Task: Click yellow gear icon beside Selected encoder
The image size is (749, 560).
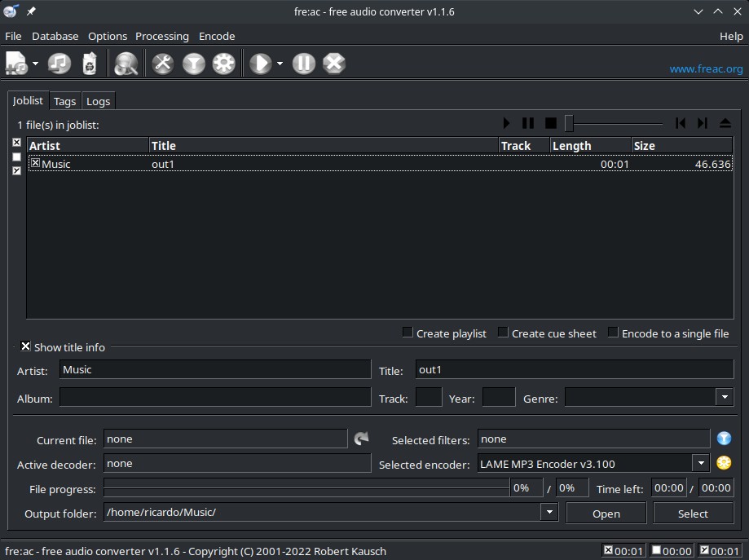Action: pos(724,462)
